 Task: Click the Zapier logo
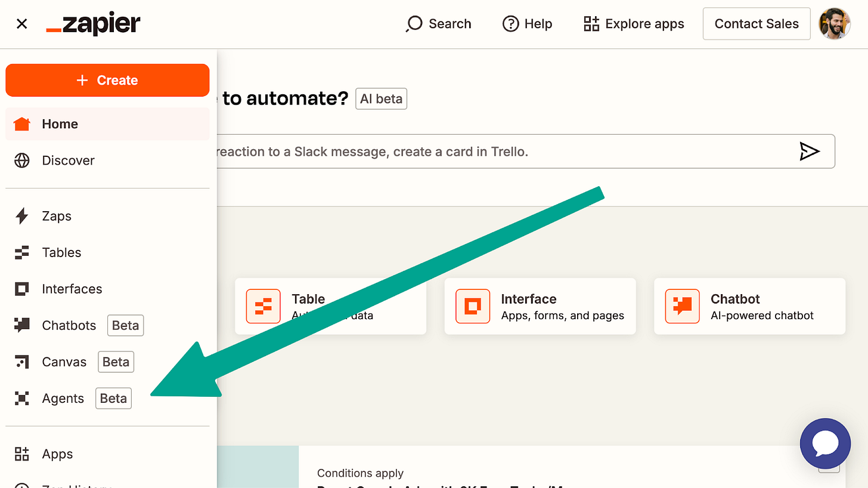[x=94, y=24]
